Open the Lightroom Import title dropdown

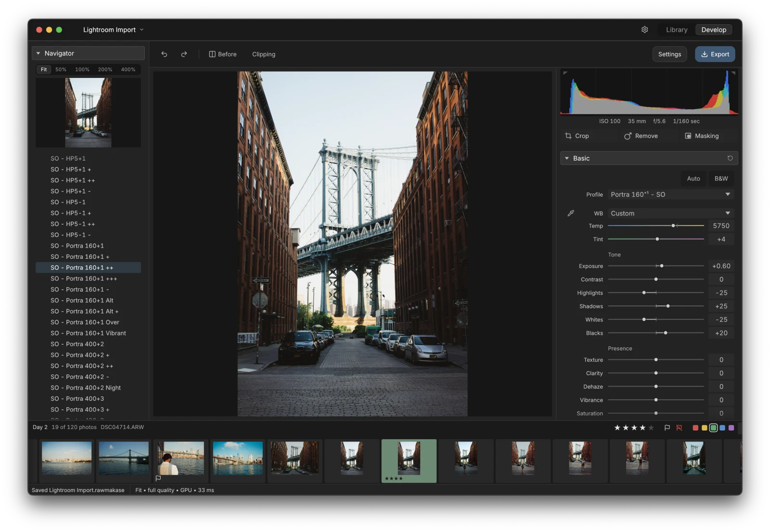pos(114,30)
